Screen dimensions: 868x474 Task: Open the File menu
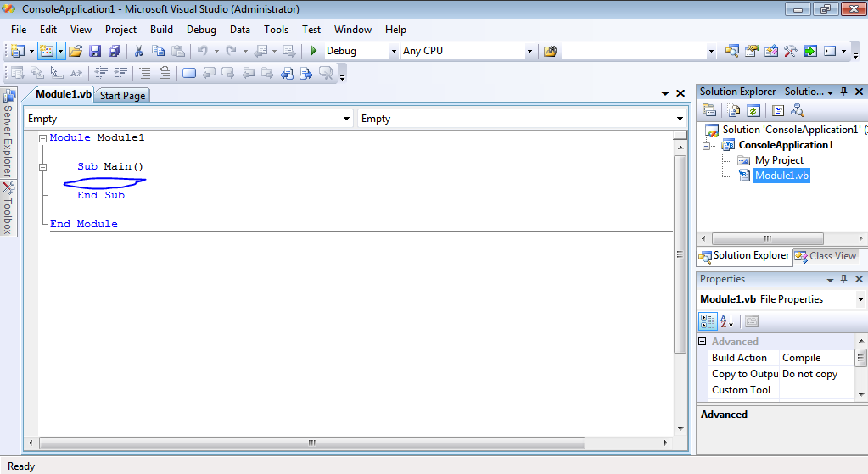pyautogui.click(x=19, y=30)
